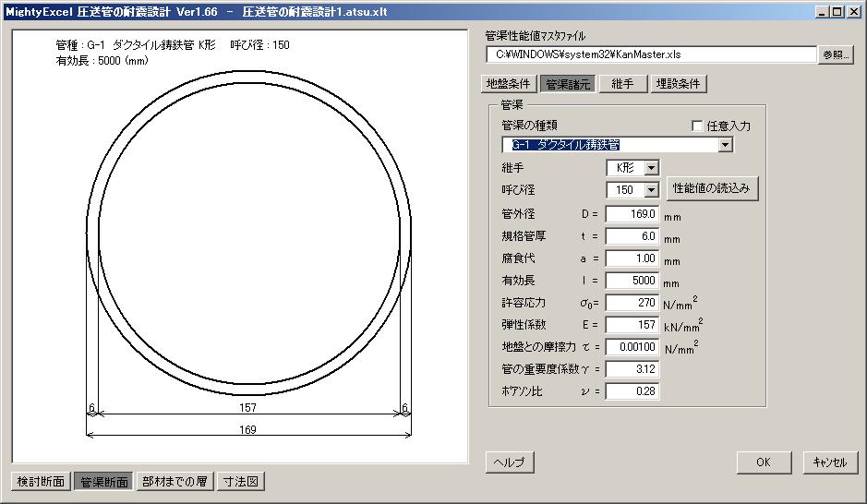Click the 規格管厚 t field
The width and height of the screenshot is (867, 504).
click(x=632, y=236)
